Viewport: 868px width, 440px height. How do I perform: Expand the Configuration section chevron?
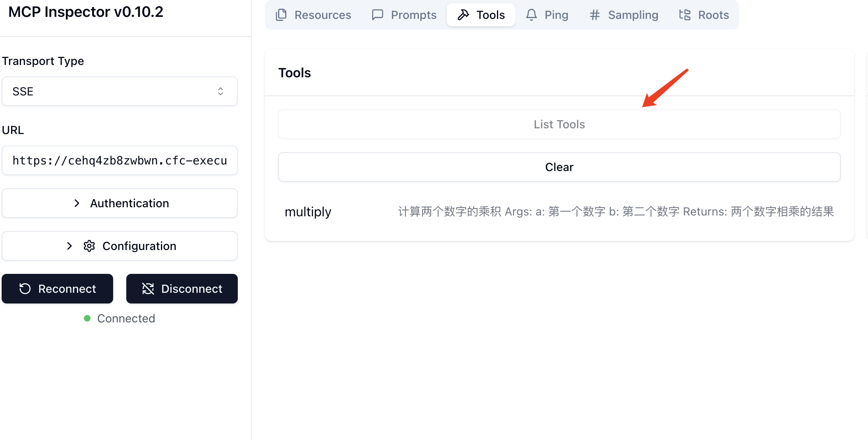pos(70,246)
